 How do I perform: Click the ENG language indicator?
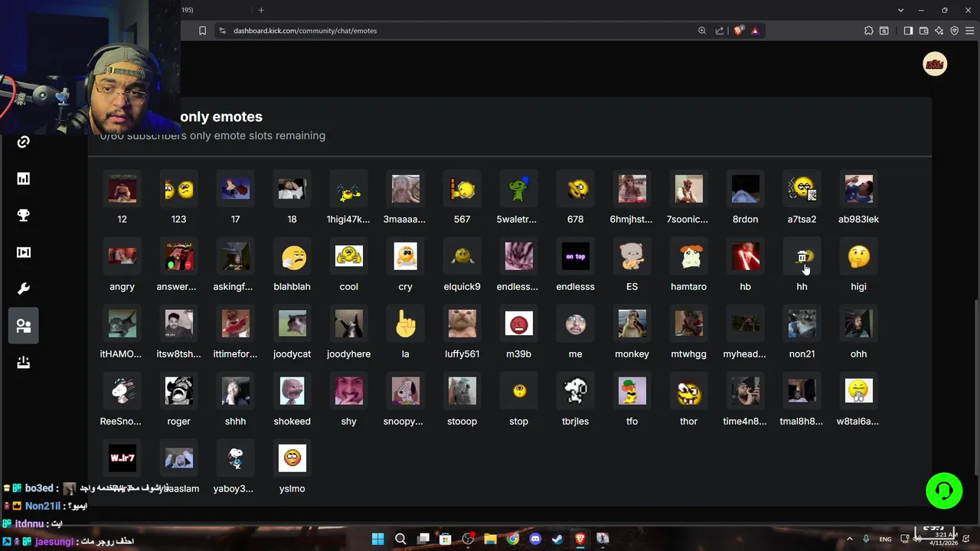click(885, 540)
